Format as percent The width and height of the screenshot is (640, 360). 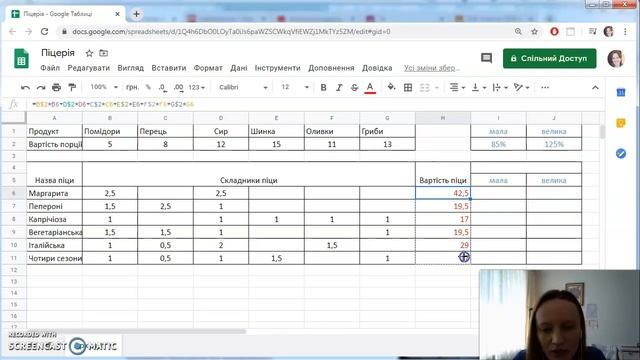click(148, 87)
